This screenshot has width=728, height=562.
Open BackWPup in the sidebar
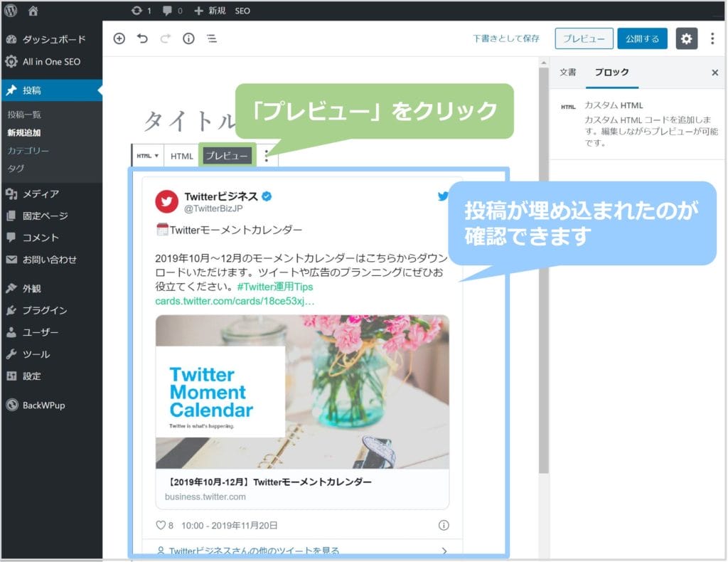pos(51,405)
